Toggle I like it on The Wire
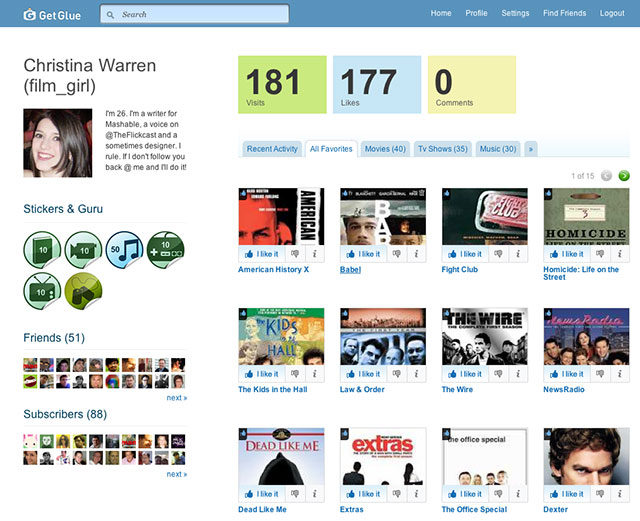This screenshot has width=640, height=521. click(465, 374)
